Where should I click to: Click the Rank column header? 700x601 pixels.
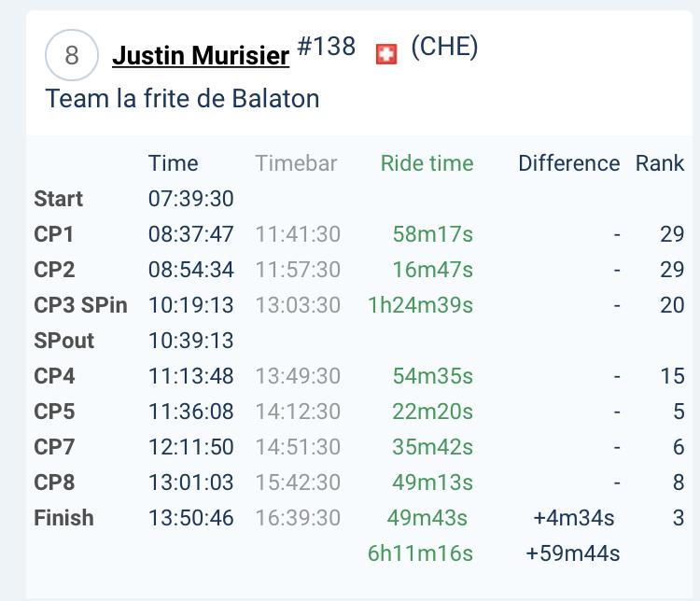(x=660, y=163)
